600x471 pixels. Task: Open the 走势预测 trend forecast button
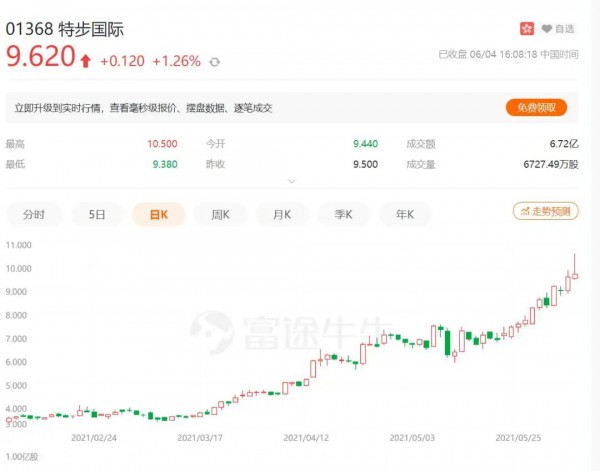(546, 211)
